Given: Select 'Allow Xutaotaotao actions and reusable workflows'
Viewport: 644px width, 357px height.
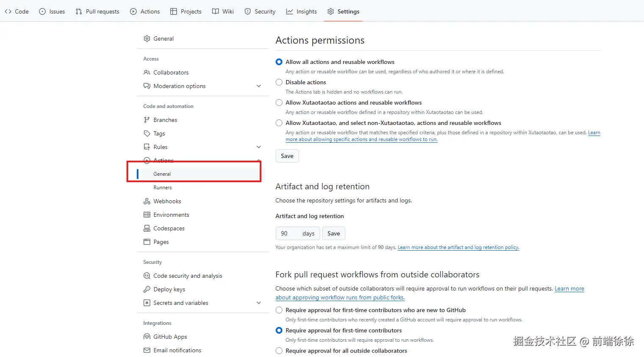Looking at the screenshot, I should [x=279, y=102].
